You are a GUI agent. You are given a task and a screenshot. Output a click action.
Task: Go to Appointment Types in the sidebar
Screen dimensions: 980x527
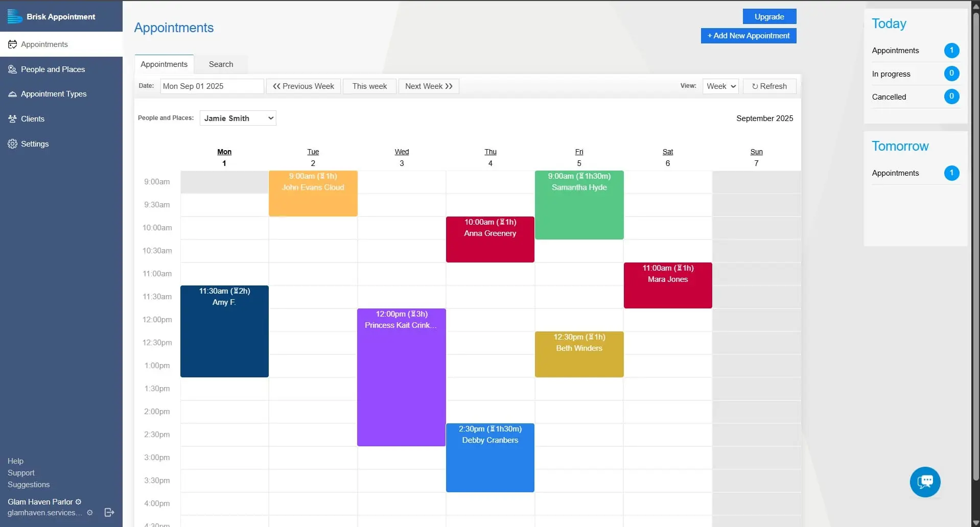pos(61,94)
